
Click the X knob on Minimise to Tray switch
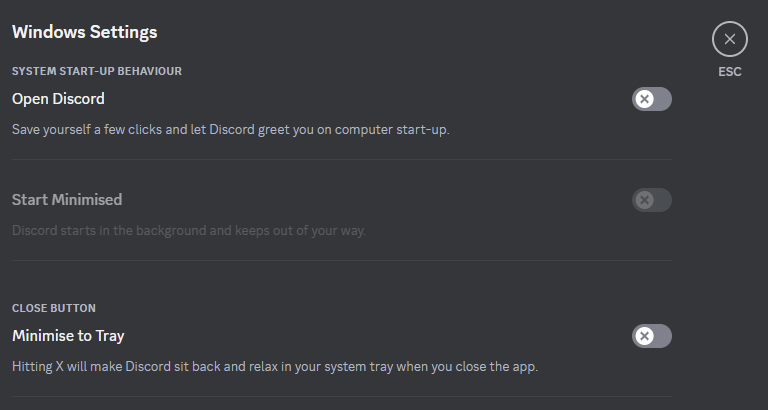(x=645, y=336)
